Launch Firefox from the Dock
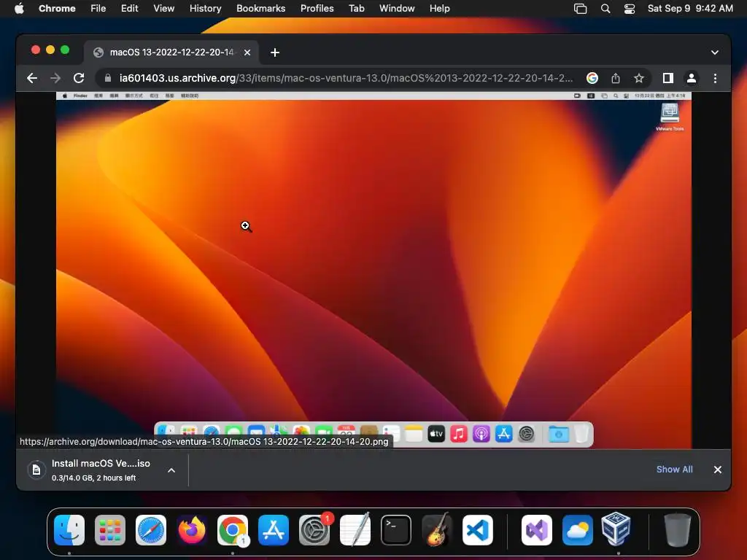Screen dimensions: 747x560 192,530
